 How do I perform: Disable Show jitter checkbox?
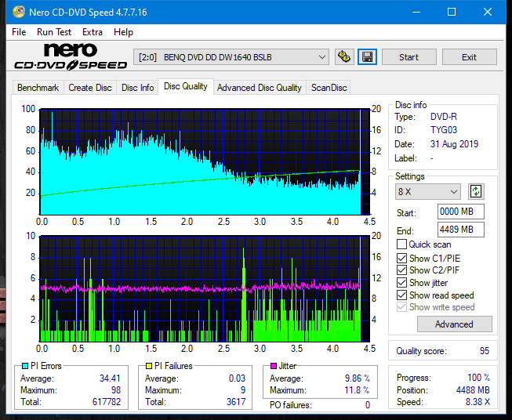(x=401, y=283)
